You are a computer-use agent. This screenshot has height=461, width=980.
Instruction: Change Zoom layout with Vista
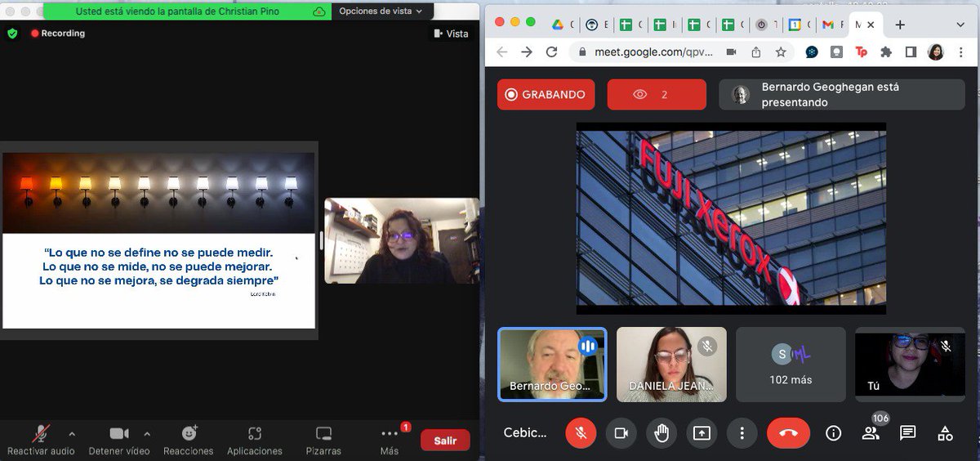(452, 34)
